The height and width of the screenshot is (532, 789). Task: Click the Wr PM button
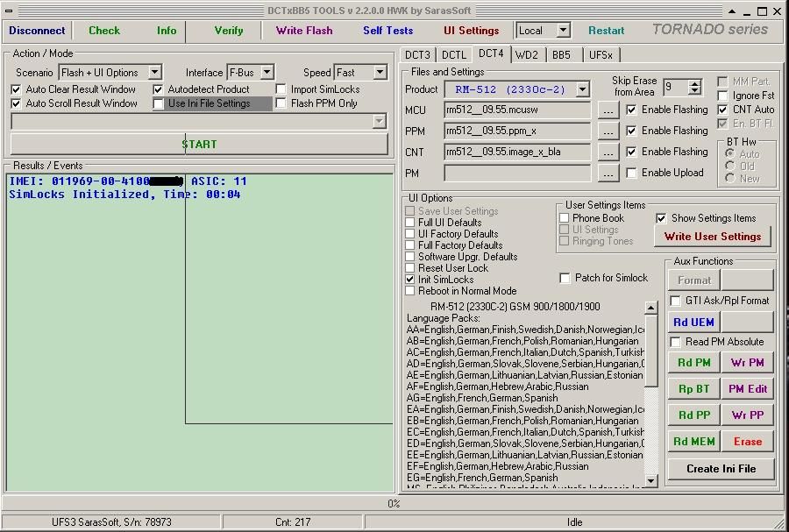748,363
